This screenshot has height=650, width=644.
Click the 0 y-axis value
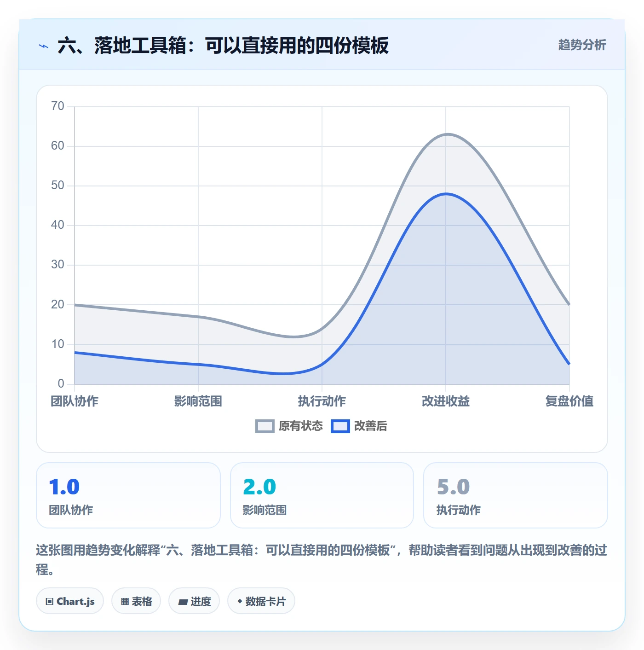pyautogui.click(x=61, y=384)
